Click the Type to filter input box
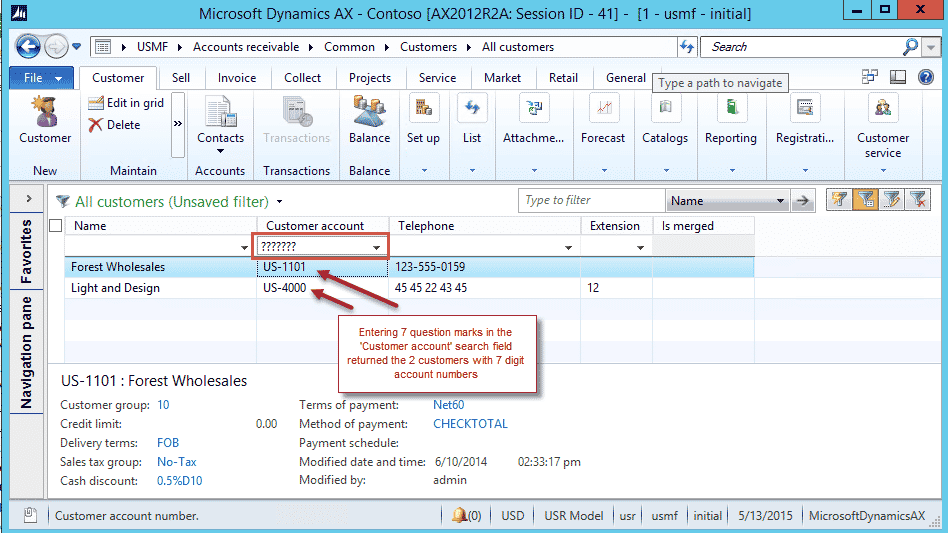 pyautogui.click(x=591, y=200)
